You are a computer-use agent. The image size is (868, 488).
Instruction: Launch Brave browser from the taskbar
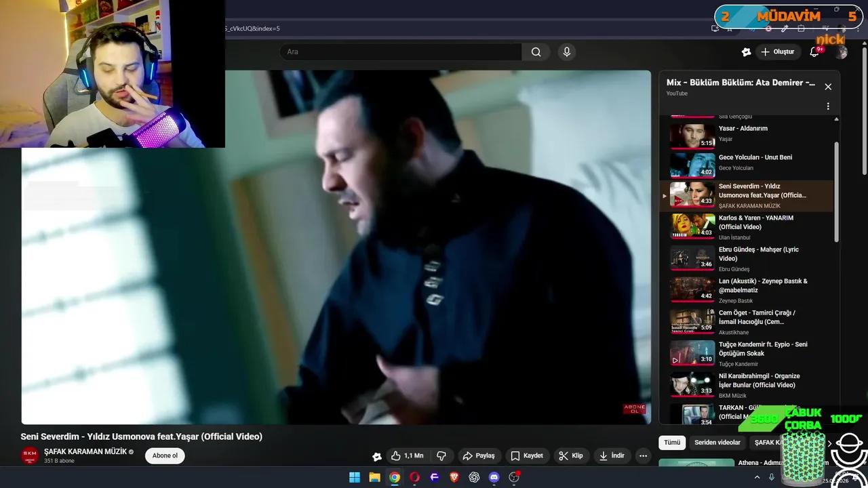454,477
